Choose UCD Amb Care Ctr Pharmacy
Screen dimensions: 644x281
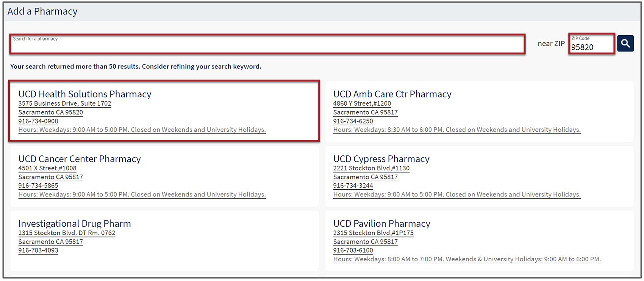pos(392,94)
